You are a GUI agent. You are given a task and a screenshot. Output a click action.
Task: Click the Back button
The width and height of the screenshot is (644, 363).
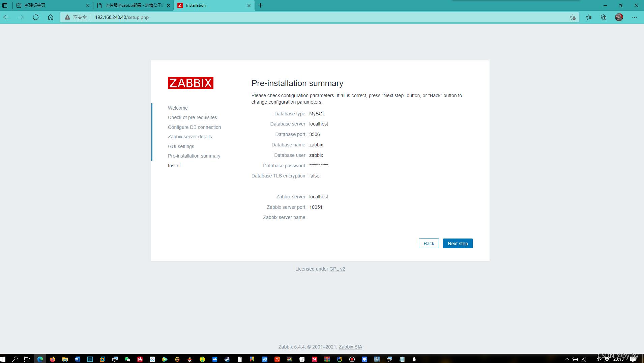coord(429,244)
